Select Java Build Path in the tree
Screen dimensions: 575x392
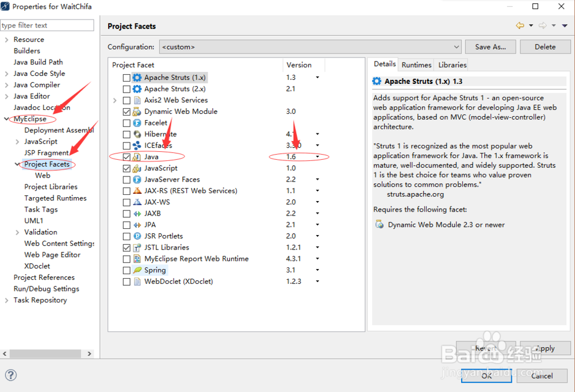click(x=38, y=62)
